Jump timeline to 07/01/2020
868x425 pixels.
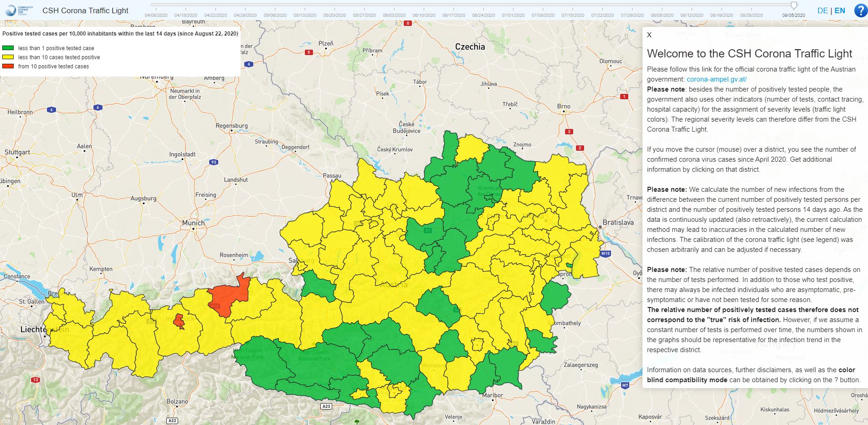513,15
